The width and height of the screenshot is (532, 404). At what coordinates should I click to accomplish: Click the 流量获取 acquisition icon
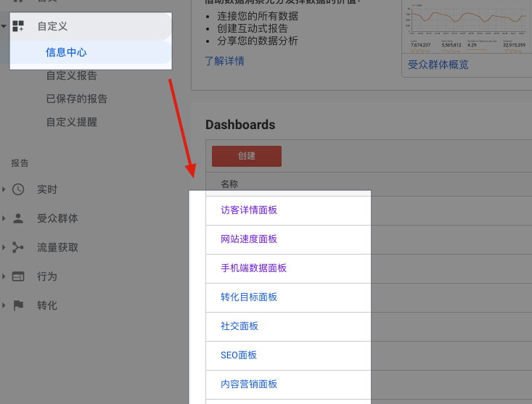[18, 247]
